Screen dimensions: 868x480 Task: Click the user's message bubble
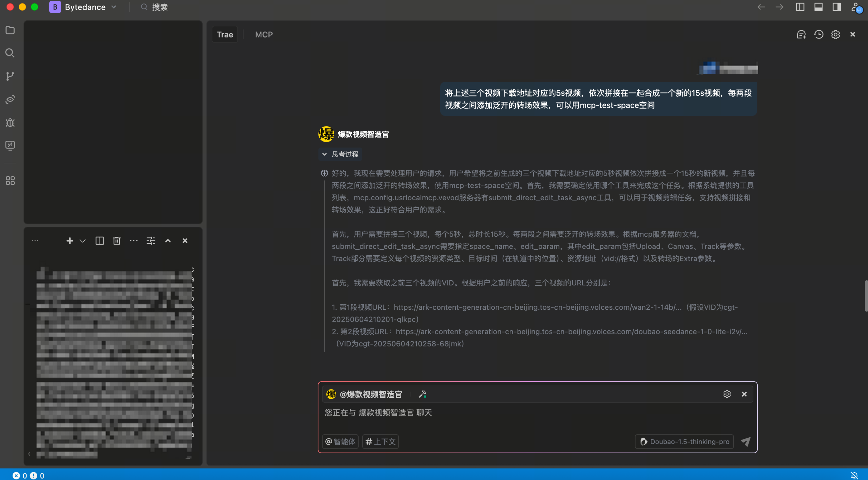click(599, 99)
